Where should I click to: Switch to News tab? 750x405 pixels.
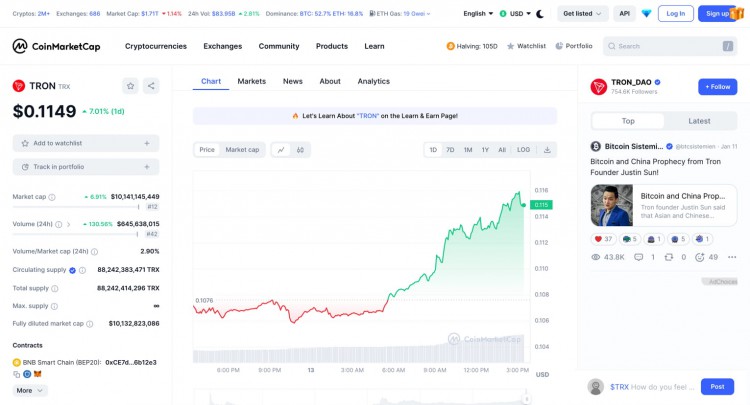293,81
